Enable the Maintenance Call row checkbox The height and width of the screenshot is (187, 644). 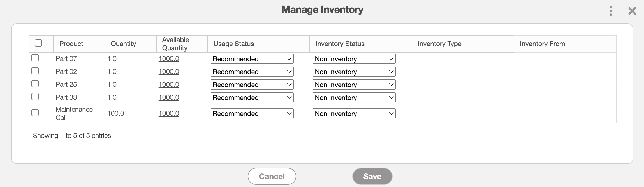click(x=35, y=113)
